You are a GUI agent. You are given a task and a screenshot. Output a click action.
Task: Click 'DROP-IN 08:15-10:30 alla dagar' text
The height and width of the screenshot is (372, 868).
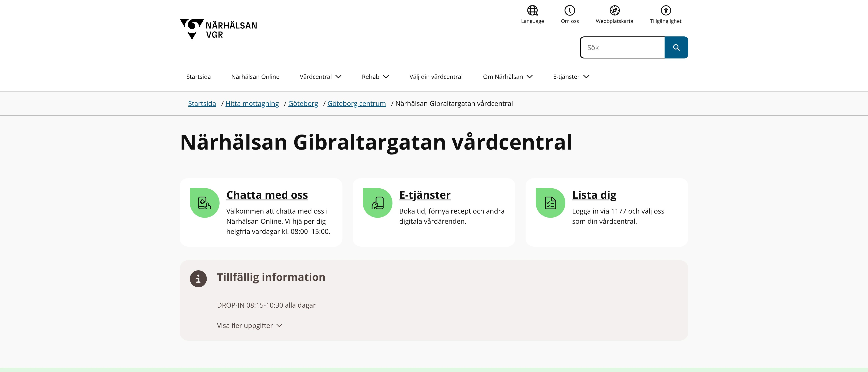coord(266,305)
